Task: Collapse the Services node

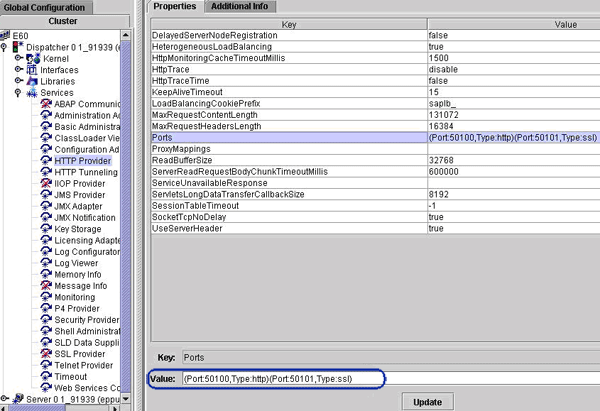Action: 18,93
